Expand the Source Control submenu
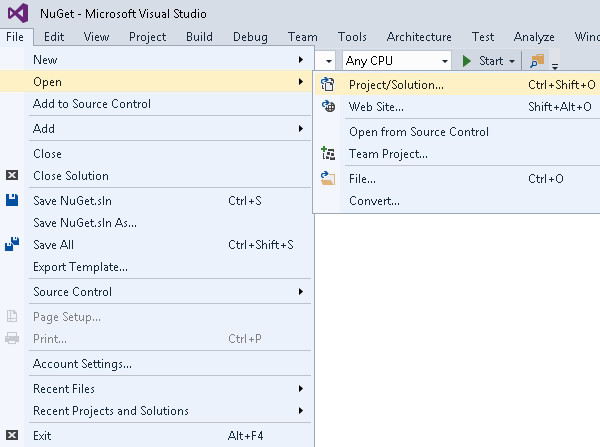This screenshot has height=447, width=600. click(x=300, y=292)
